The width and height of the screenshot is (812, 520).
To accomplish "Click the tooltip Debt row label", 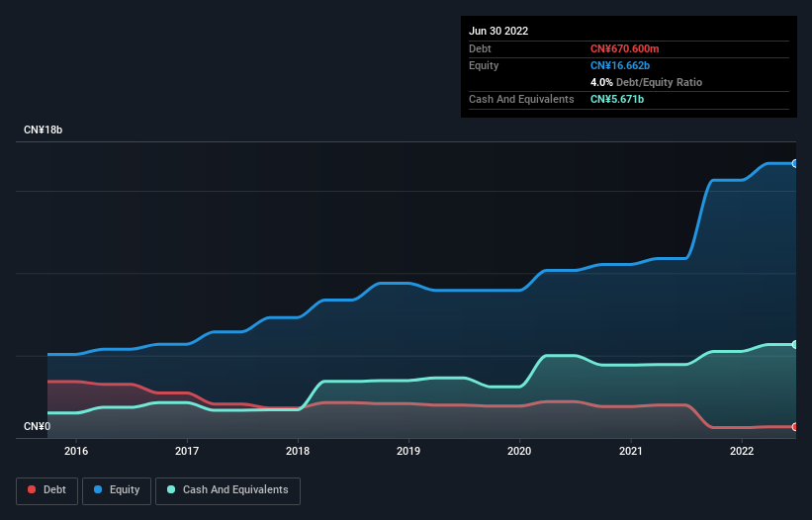I will click(x=480, y=48).
